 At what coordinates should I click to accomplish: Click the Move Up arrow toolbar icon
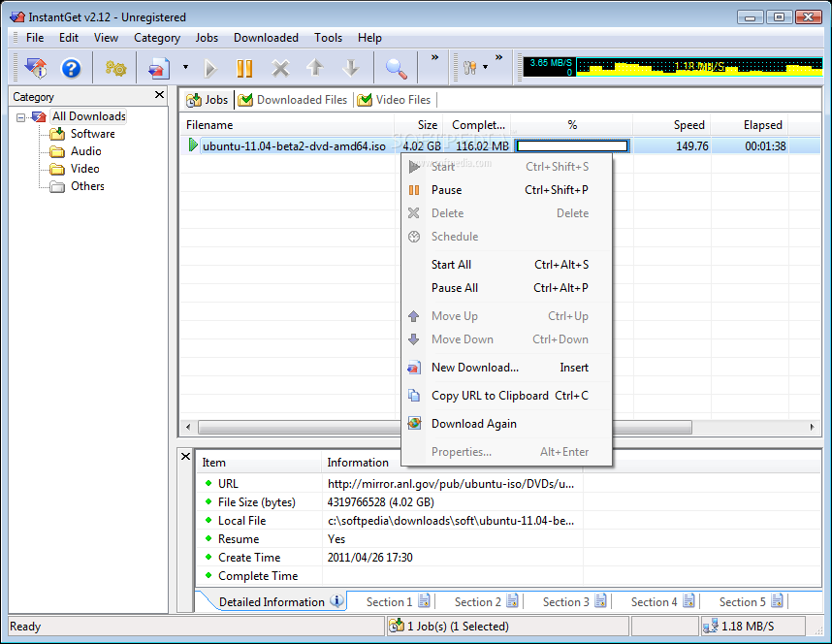315,68
